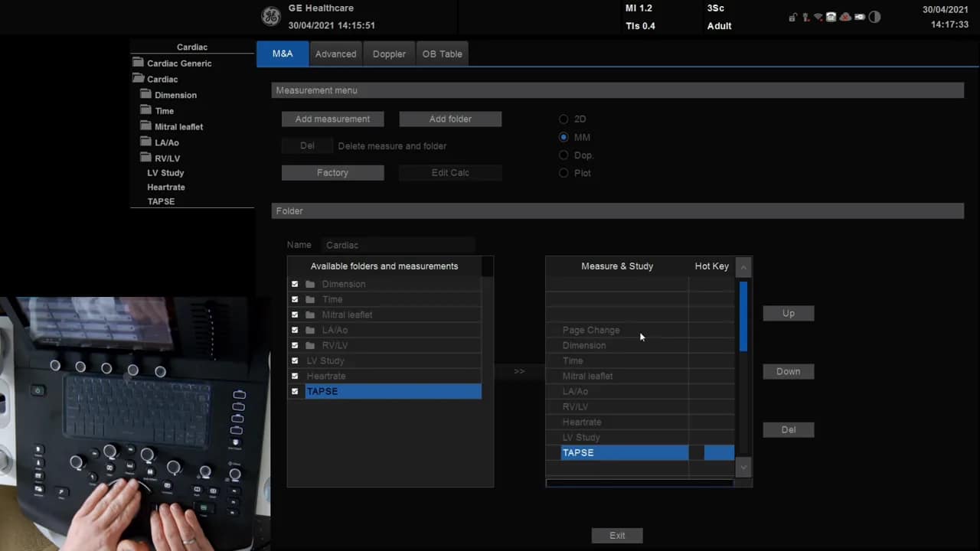Click the Mitral leaflet folder icon in sidebar
The image size is (980, 551).
pyautogui.click(x=146, y=126)
